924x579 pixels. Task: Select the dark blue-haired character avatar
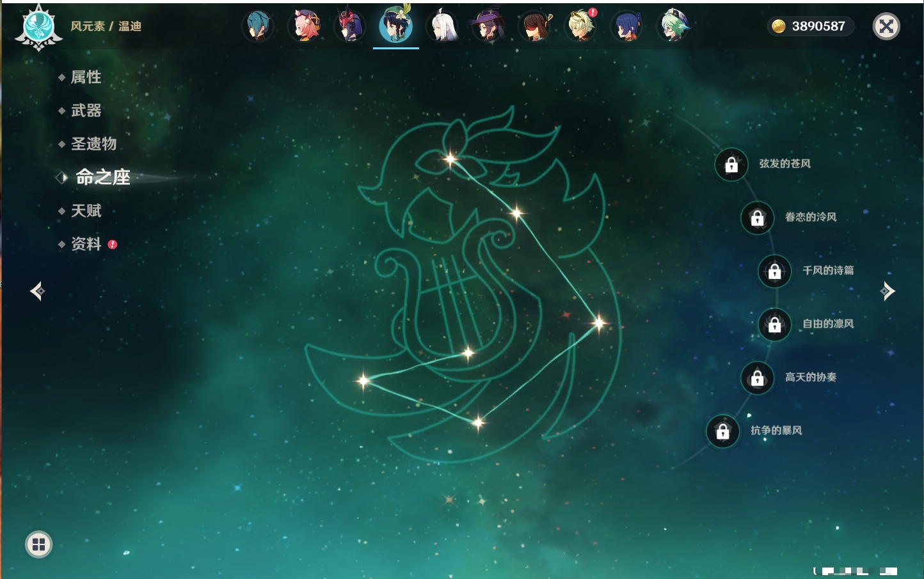click(x=627, y=26)
